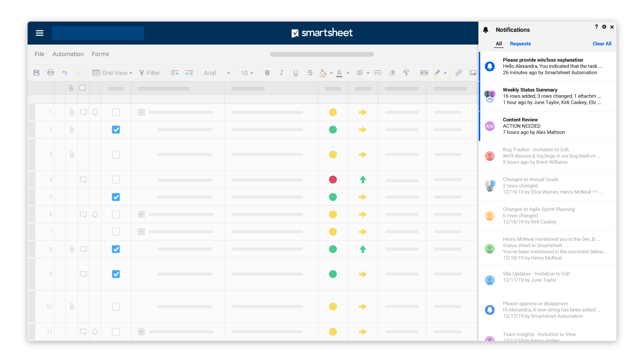The height and width of the screenshot is (362, 644).
Task: Click the insert hyperlink icon
Action: pos(458,73)
